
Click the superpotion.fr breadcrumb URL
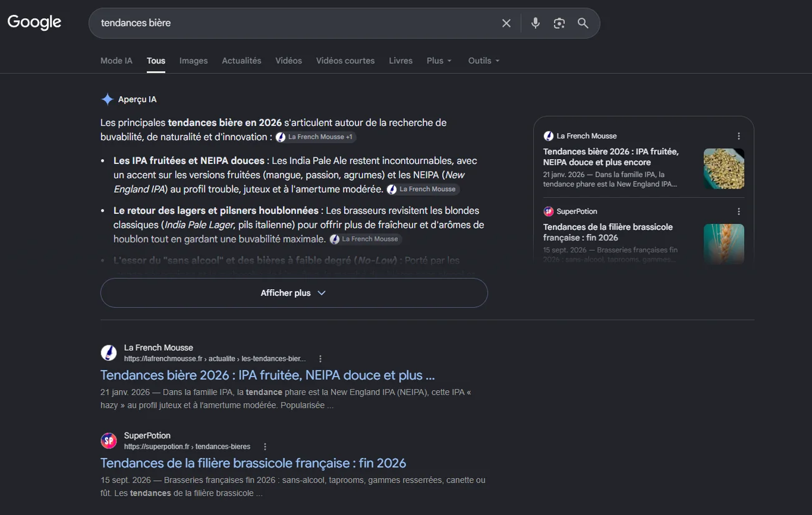187,447
